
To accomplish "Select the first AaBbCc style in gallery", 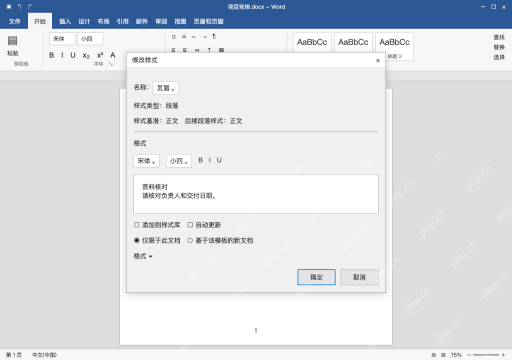I will [312, 43].
